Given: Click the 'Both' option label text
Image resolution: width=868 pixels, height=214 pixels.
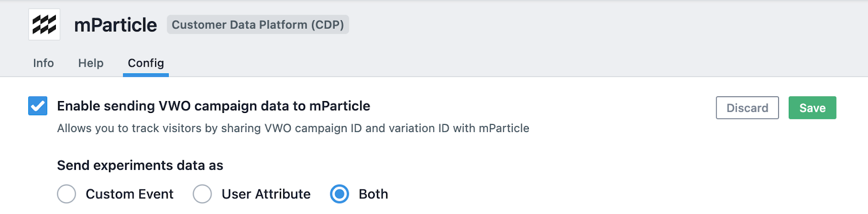Looking at the screenshot, I should coord(373,194).
